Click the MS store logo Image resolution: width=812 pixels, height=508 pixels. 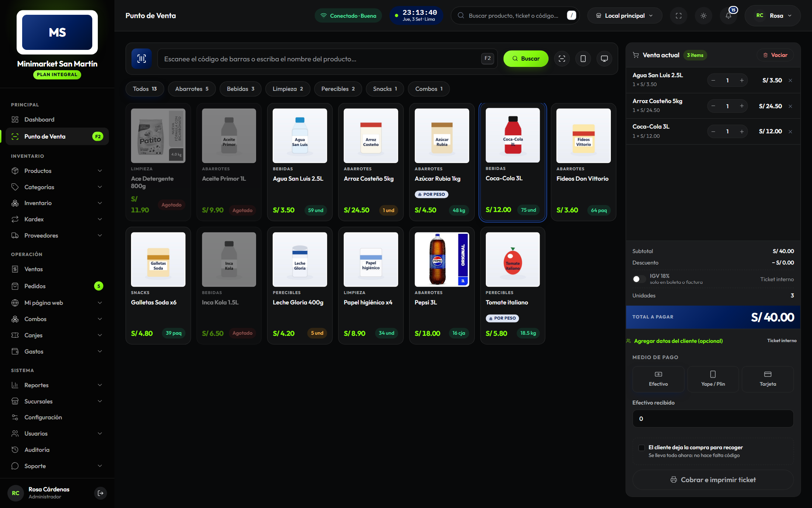click(x=57, y=32)
